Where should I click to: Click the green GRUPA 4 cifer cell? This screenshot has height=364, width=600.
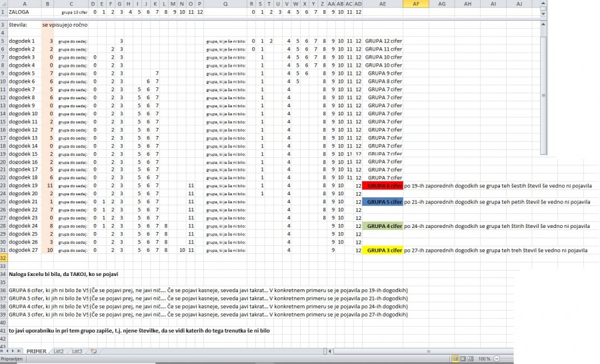(x=383, y=226)
